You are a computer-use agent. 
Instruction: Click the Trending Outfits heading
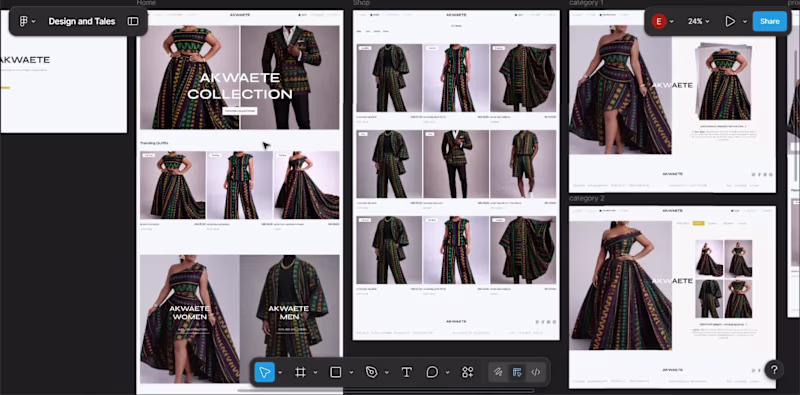click(154, 143)
